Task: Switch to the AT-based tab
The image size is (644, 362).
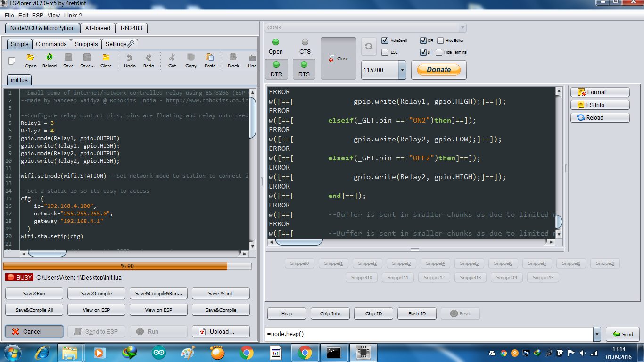Action: (x=98, y=28)
